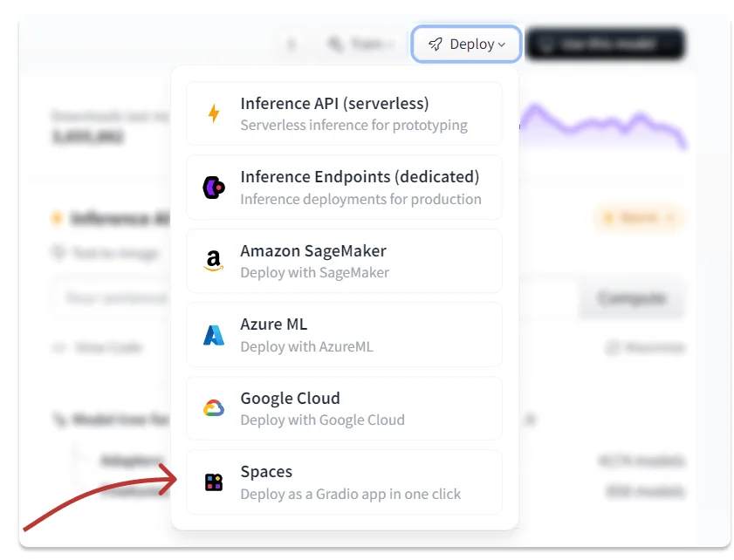Viewport: 734px width, 560px height.
Task: Click the rocket icon on Deploy button
Action: pyautogui.click(x=436, y=44)
